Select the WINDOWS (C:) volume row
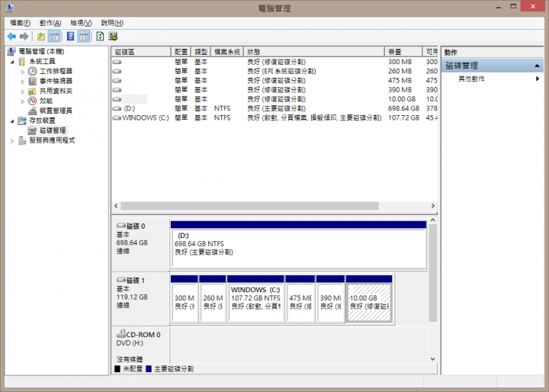 click(274, 117)
